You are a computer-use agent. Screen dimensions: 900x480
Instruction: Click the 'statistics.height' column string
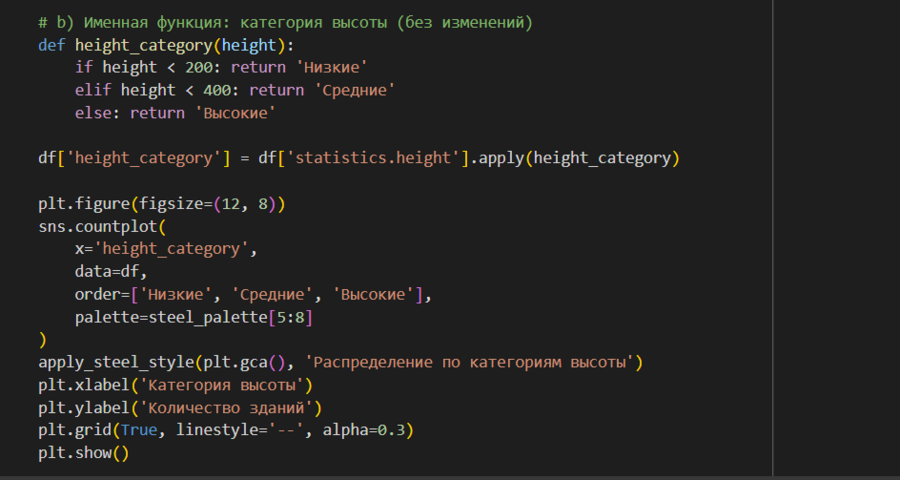378,158
